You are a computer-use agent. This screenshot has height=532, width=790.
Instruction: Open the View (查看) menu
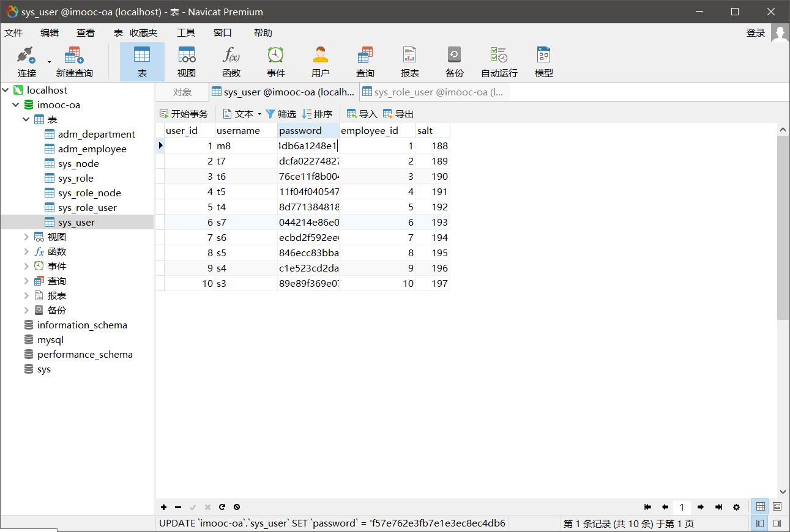coord(86,33)
